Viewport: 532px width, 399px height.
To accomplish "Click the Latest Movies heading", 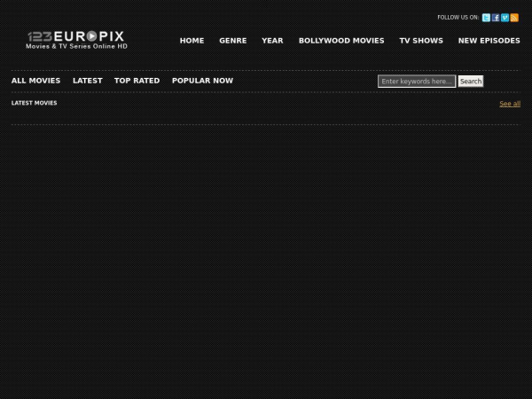I will pos(35,103).
